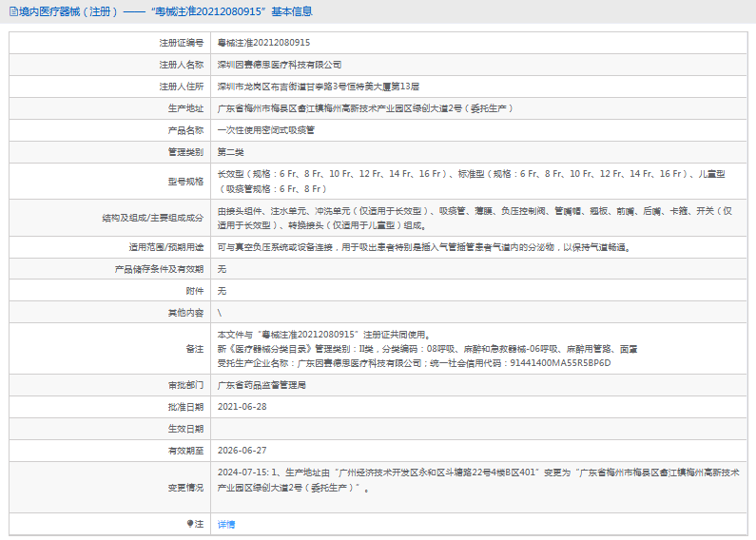This screenshot has height=540, width=756.
Task: Click the 注册人住所 label
Action: [x=182, y=87]
